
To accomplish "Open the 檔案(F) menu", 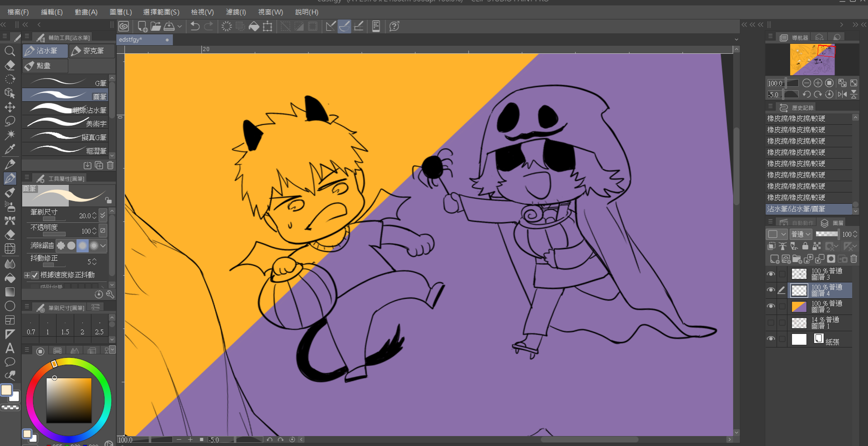I will click(x=18, y=12).
